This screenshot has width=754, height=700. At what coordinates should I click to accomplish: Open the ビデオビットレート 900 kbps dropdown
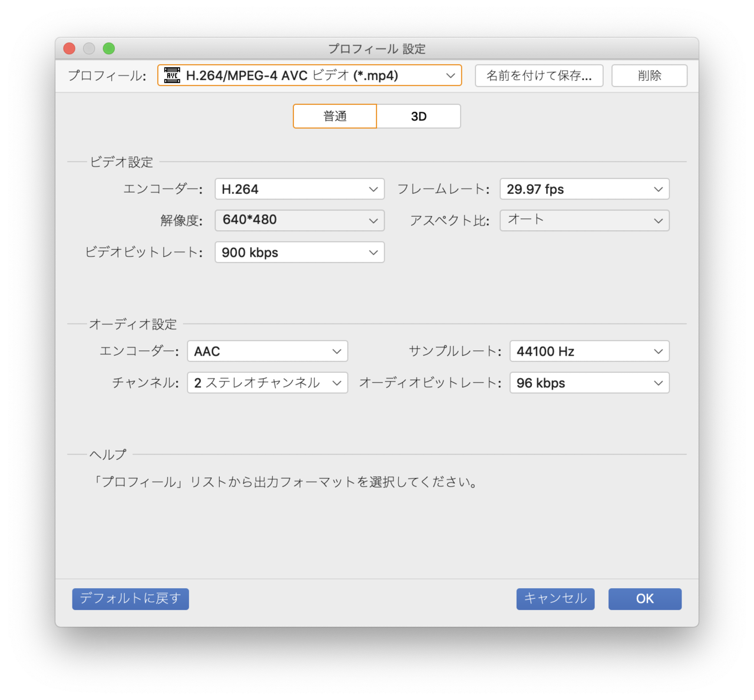point(299,252)
